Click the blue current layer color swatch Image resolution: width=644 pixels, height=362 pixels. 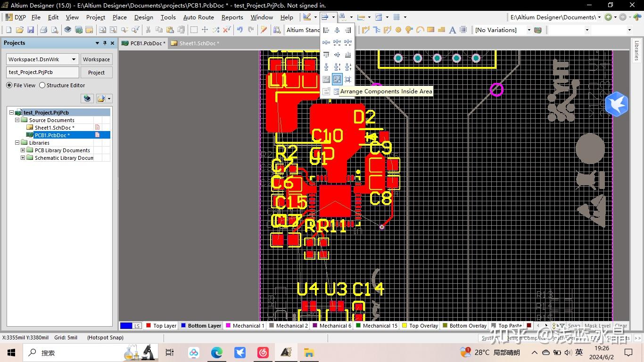coord(126,326)
